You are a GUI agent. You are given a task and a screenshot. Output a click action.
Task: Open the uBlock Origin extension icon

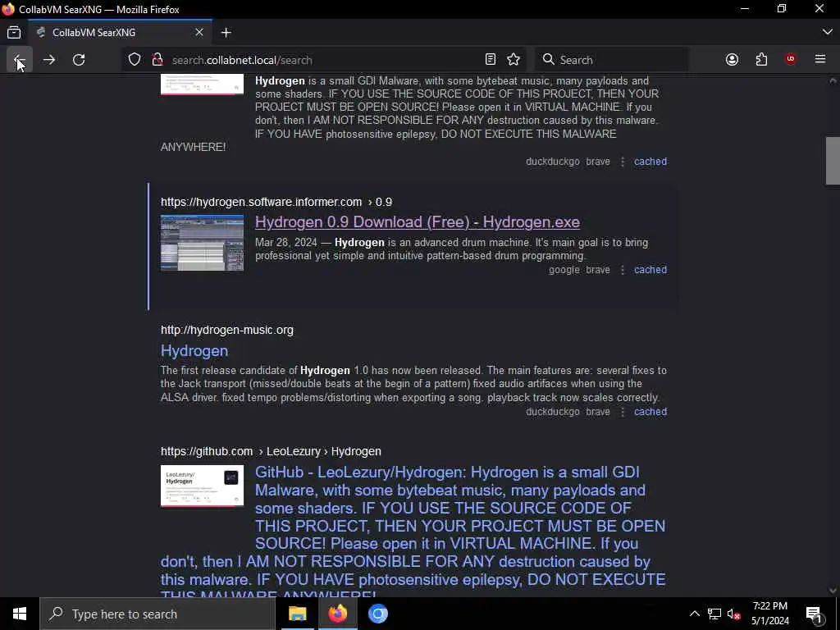[790, 59]
